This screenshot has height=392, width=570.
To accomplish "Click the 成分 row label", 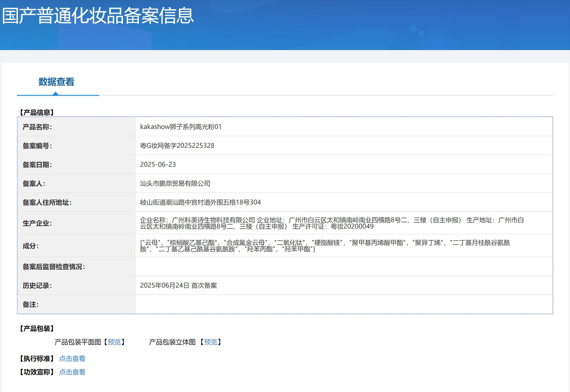I will [x=31, y=246].
